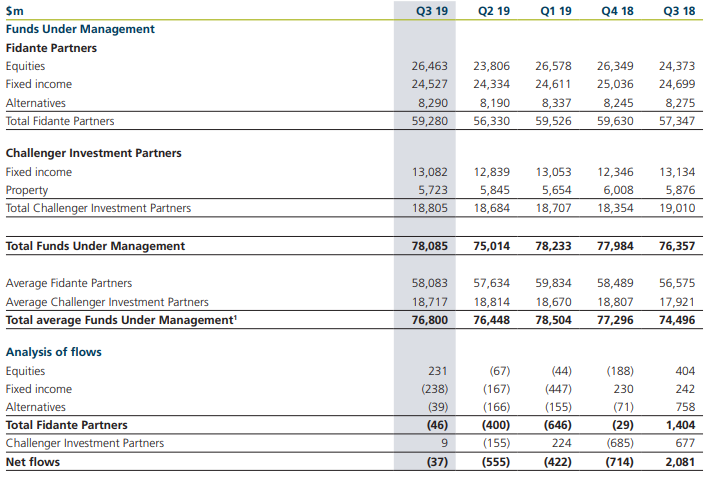Image resolution: width=716 pixels, height=477 pixels.
Task: Select total value 18,805
Action: point(429,209)
